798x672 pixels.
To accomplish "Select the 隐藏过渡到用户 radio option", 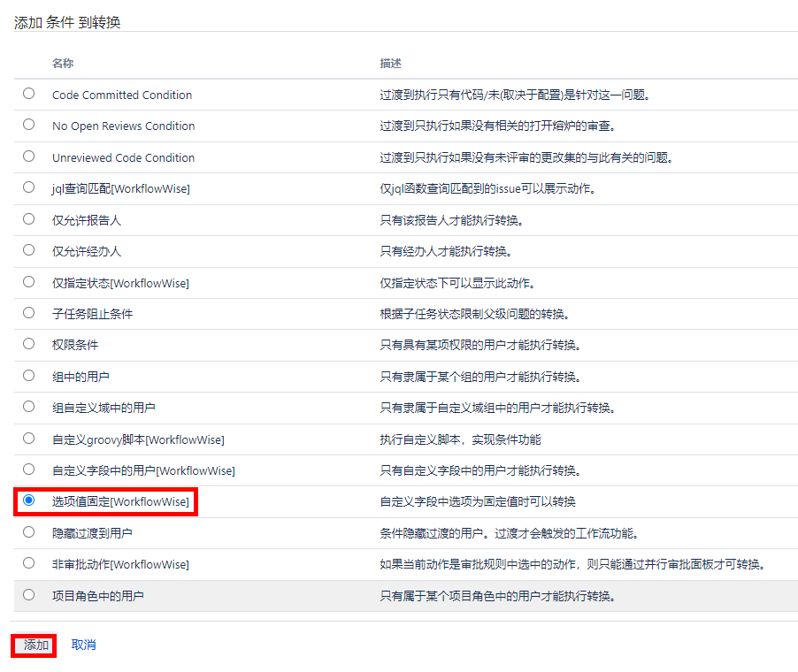I will pyautogui.click(x=29, y=532).
